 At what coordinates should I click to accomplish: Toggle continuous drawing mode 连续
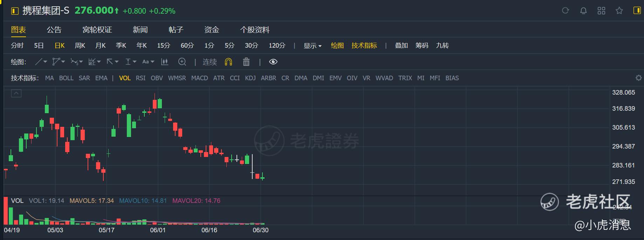pyautogui.click(x=210, y=62)
